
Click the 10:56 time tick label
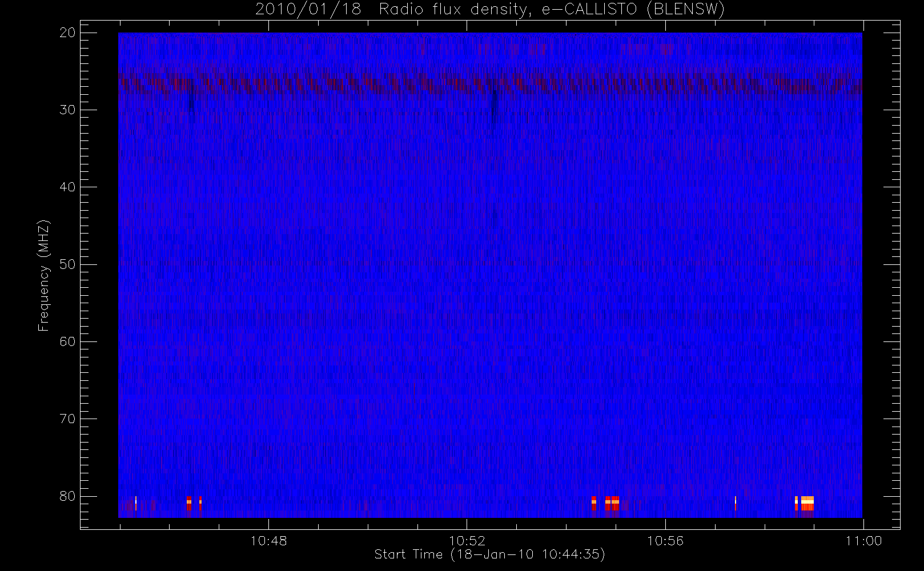665,541
